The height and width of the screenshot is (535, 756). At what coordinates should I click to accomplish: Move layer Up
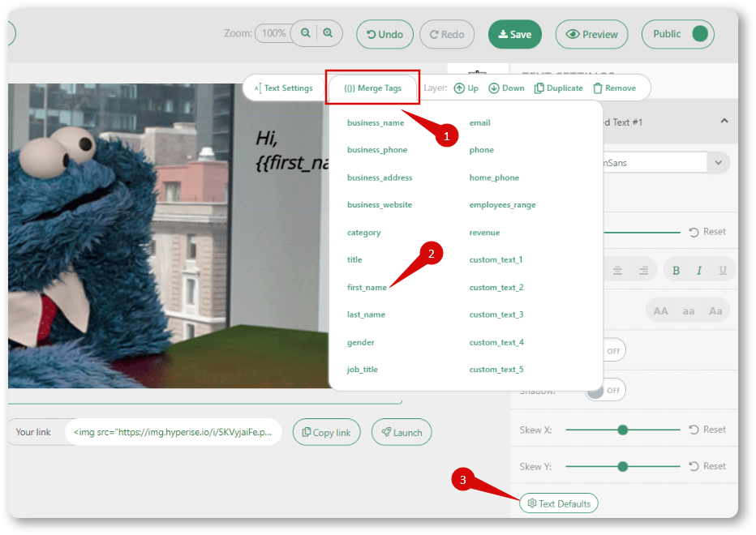click(466, 88)
